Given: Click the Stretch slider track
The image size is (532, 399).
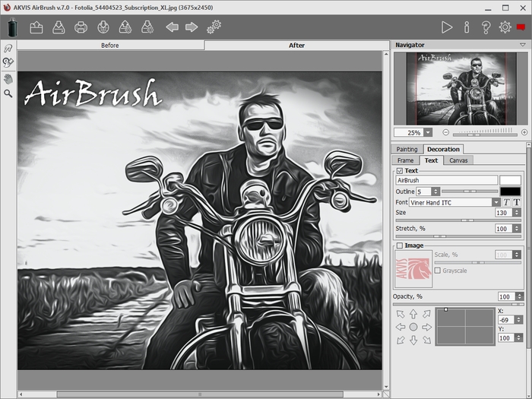Looking at the screenshot, I should pyautogui.click(x=458, y=236).
